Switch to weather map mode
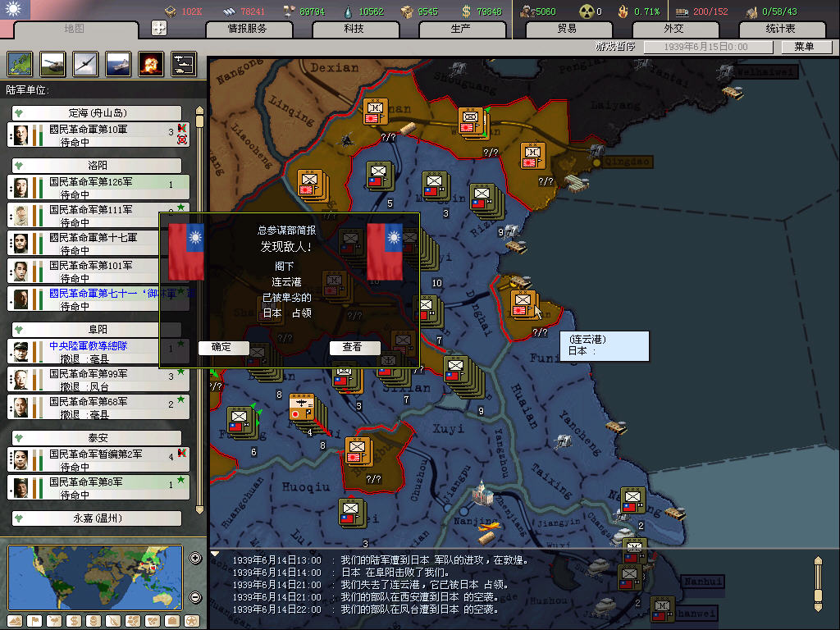Viewport: 840px width, 630px height. pyautogui.click(x=54, y=621)
